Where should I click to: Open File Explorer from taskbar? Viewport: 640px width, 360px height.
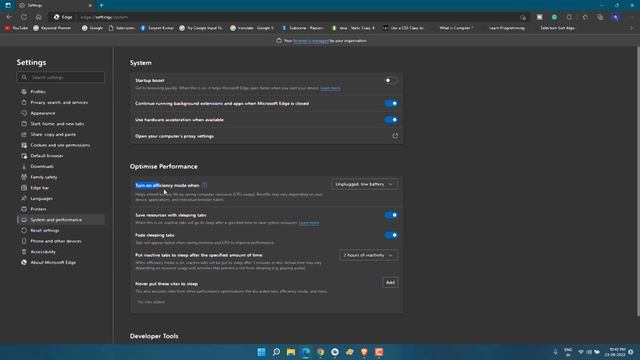(x=291, y=352)
